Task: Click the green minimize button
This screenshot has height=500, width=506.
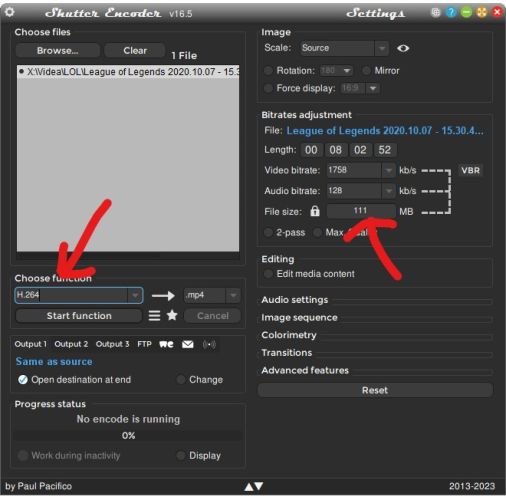Action: coord(466,13)
